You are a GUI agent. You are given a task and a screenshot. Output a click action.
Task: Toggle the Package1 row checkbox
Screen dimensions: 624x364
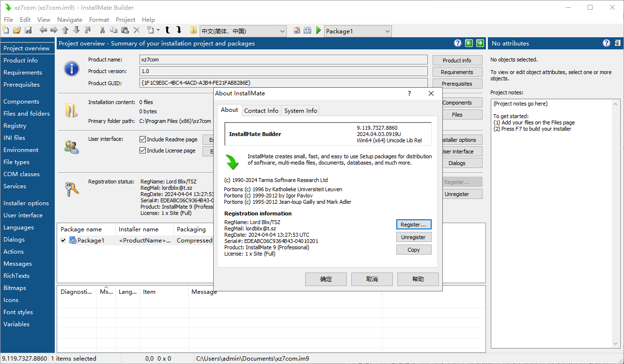pos(63,241)
